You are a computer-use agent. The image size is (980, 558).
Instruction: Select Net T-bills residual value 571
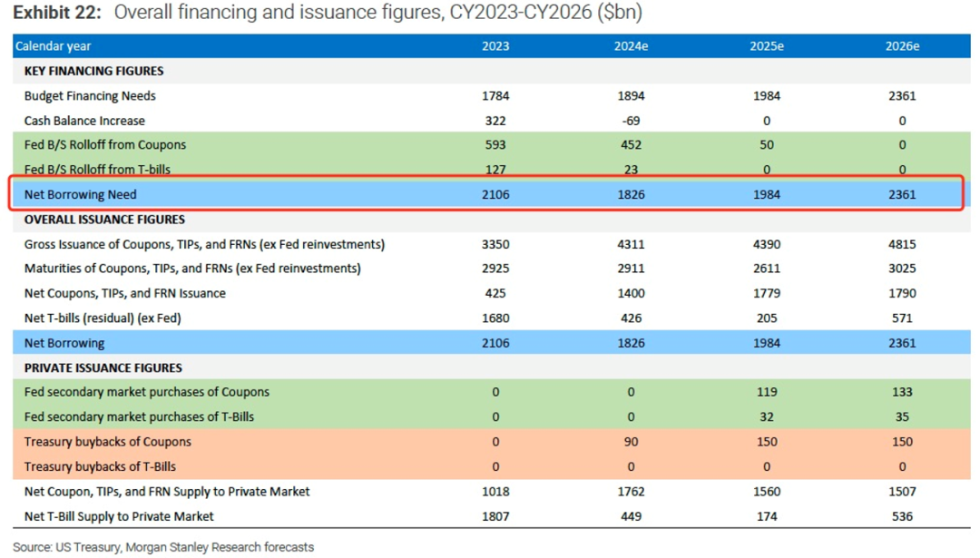(x=902, y=318)
